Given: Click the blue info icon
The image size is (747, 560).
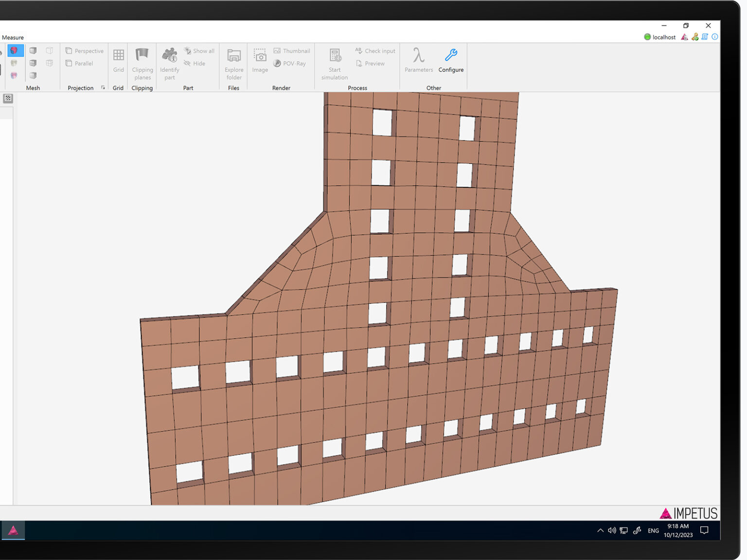Looking at the screenshot, I should [714, 37].
